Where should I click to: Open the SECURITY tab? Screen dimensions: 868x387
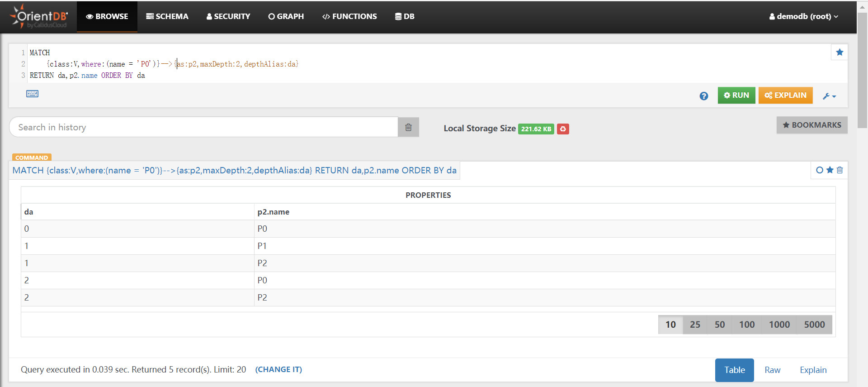[228, 16]
